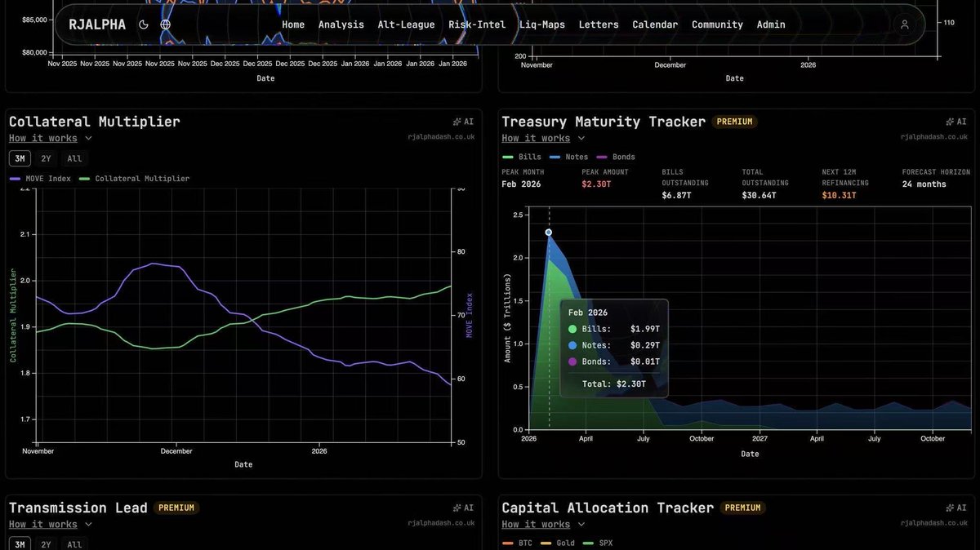Click Bonds: $0.01T row in tooltip
Viewport: 980px width, 550px height.
[614, 361]
